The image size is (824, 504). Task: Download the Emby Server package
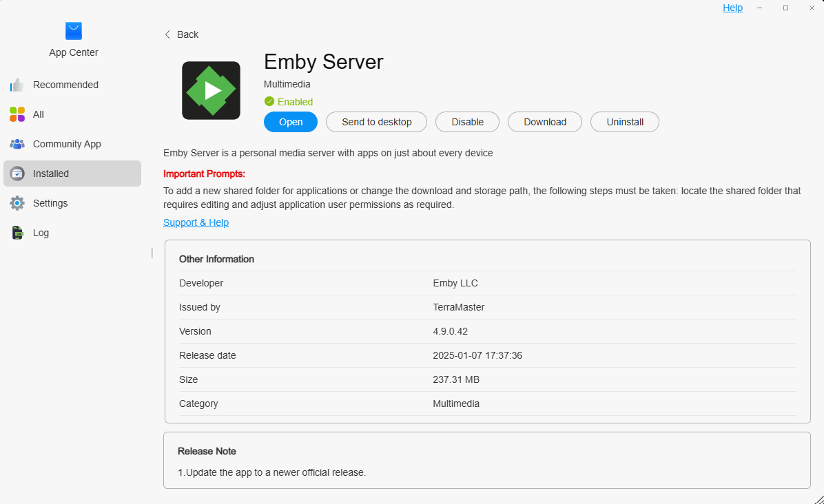click(544, 122)
